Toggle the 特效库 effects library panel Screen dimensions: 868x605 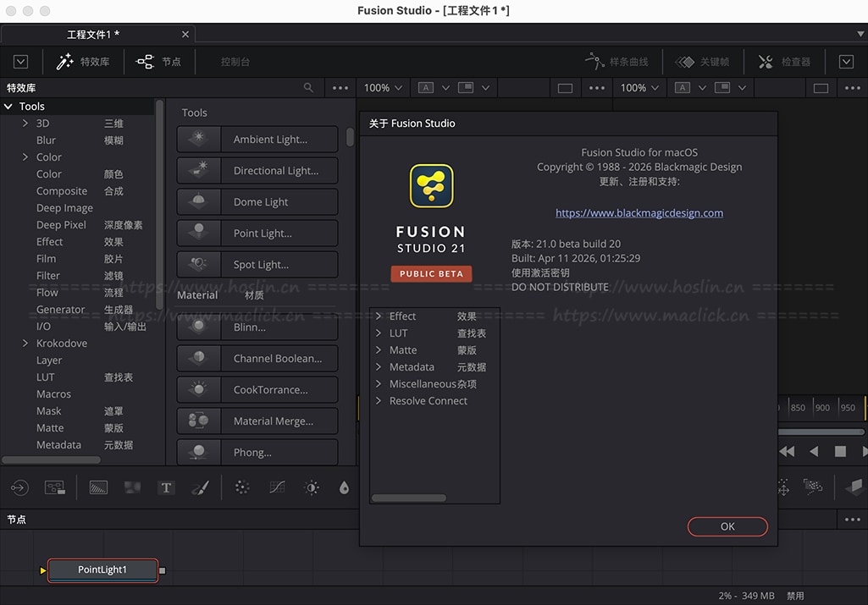(83, 62)
